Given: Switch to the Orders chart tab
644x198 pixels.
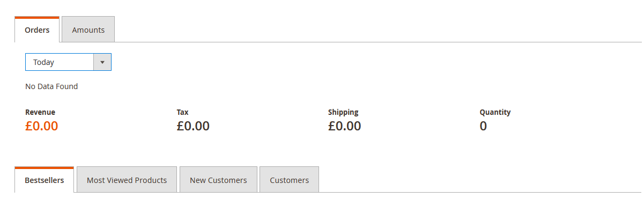Looking at the screenshot, I should [37, 30].
